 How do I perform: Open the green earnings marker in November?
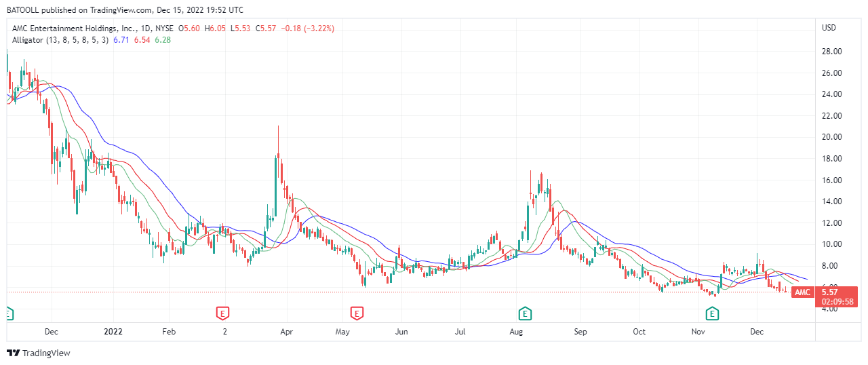[x=712, y=313]
